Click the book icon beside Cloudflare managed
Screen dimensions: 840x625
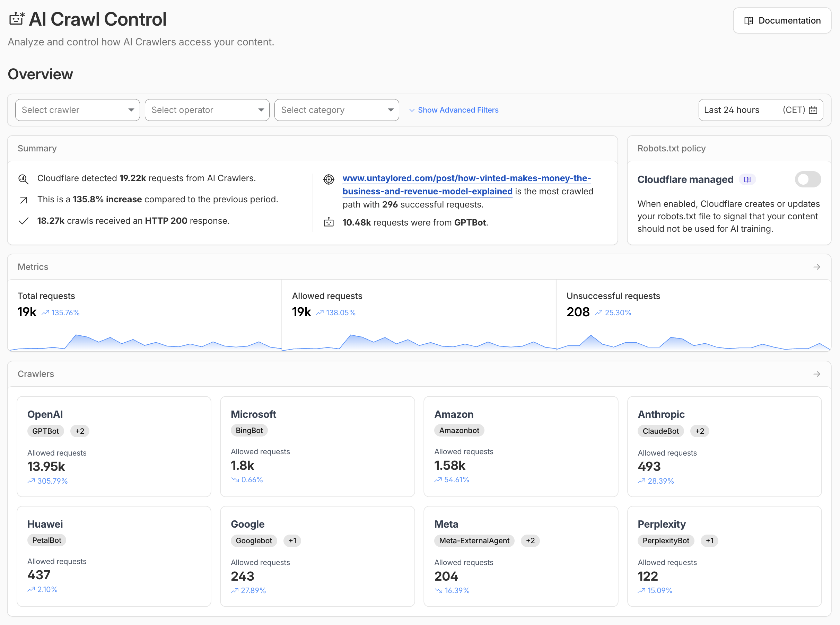747,179
